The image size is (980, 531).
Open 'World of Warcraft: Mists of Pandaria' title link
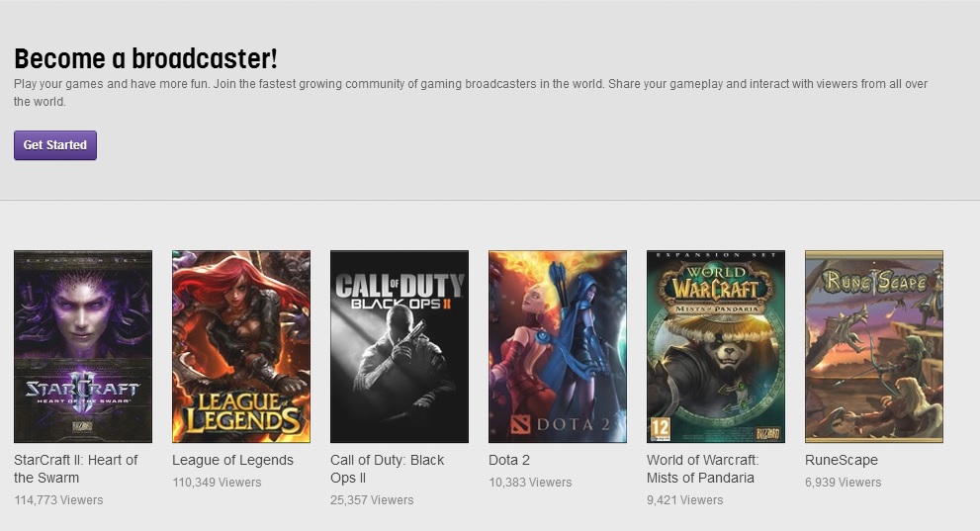tap(702, 469)
